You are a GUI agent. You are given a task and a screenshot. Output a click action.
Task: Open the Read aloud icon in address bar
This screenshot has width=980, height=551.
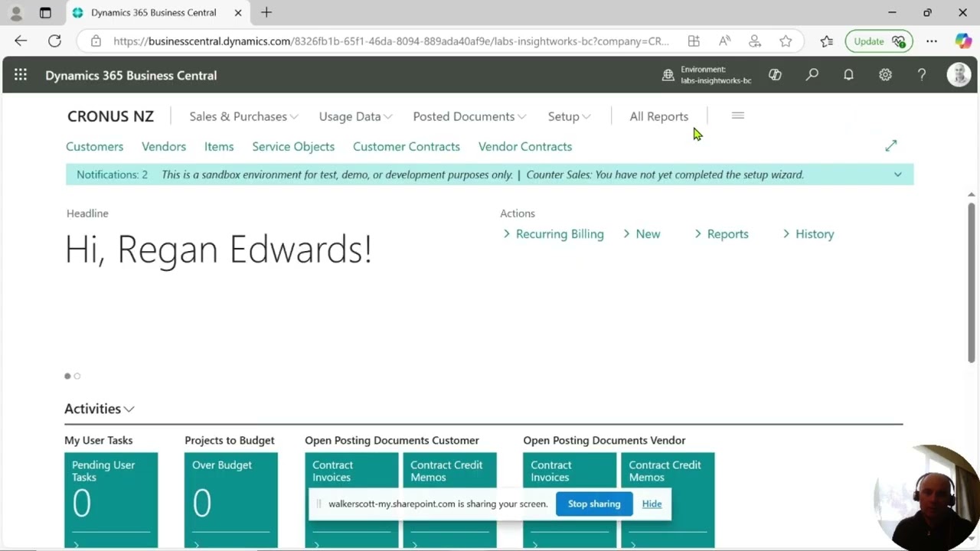tap(724, 41)
